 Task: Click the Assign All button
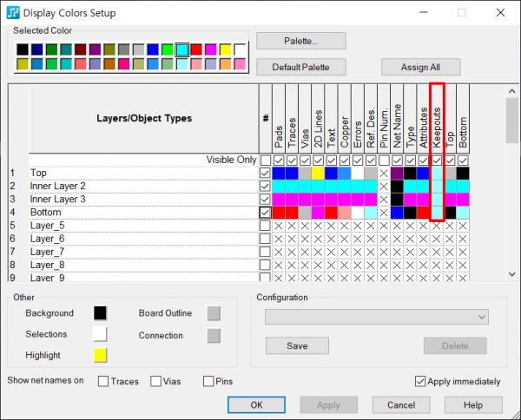pyautogui.click(x=420, y=67)
